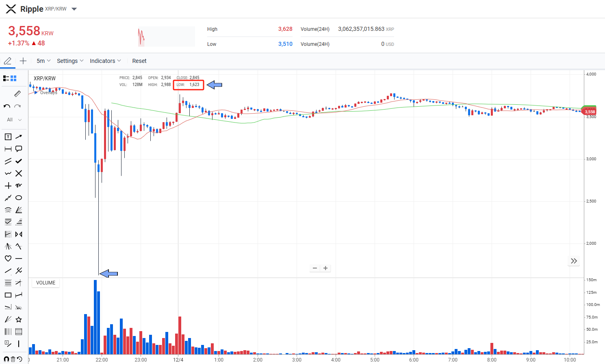Screen dimensions: 605x364
Task: Toggle the pencil draw mode
Action: [x=7, y=61]
